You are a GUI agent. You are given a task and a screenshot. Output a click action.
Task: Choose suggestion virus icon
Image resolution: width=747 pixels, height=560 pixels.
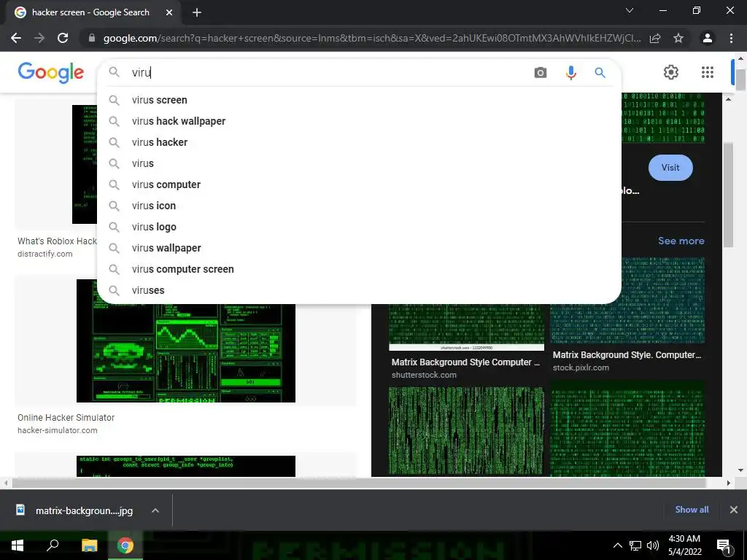click(359, 206)
